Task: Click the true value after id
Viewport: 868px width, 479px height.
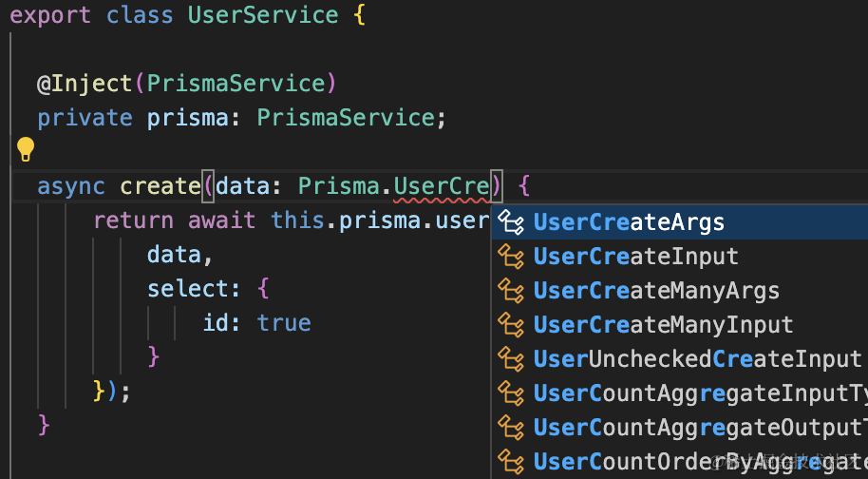Action: [x=284, y=323]
